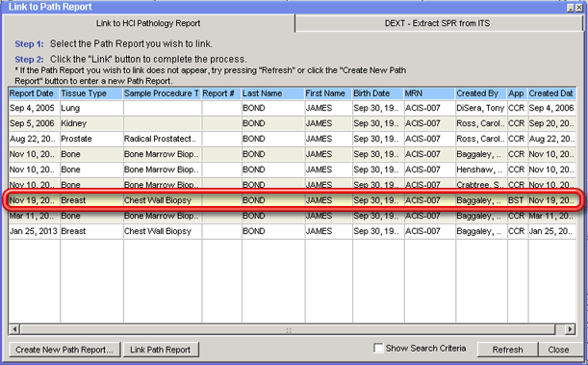Select the Lung tissue type cell
This screenshot has width=588, height=365.
(91, 108)
